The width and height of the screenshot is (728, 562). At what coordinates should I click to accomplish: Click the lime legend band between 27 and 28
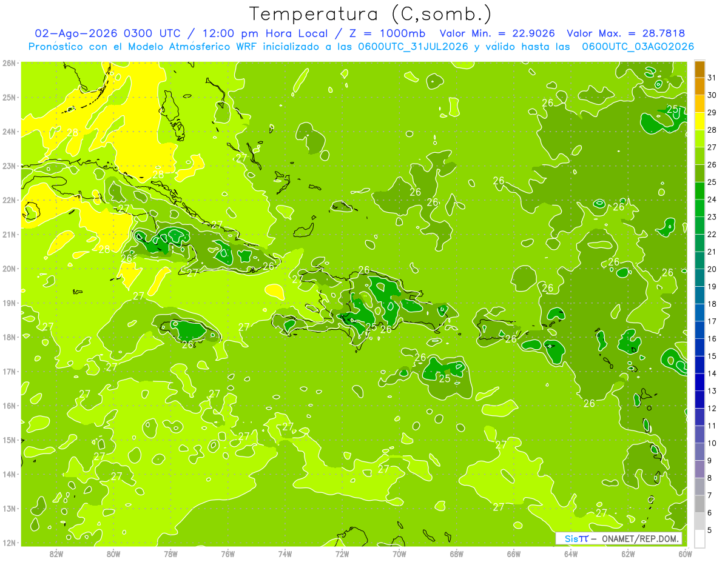(699, 139)
